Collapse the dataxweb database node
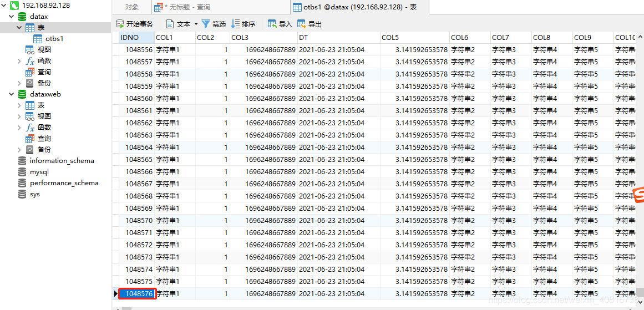The image size is (644, 310). (12, 94)
